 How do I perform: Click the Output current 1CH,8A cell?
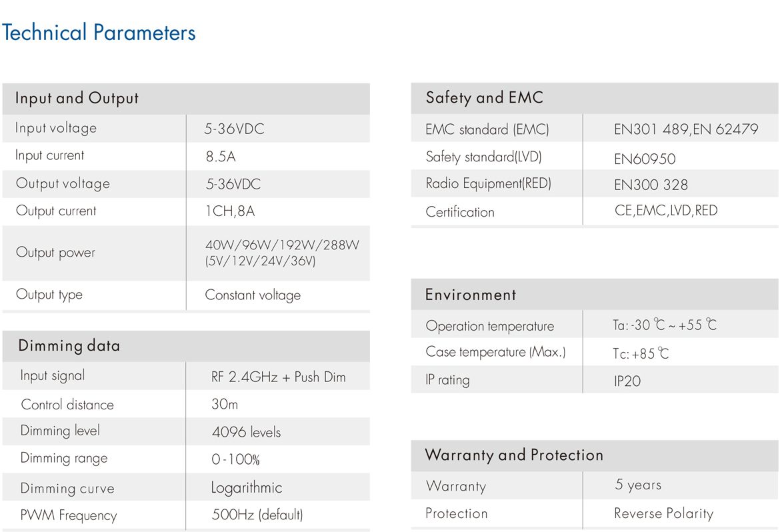(x=230, y=211)
